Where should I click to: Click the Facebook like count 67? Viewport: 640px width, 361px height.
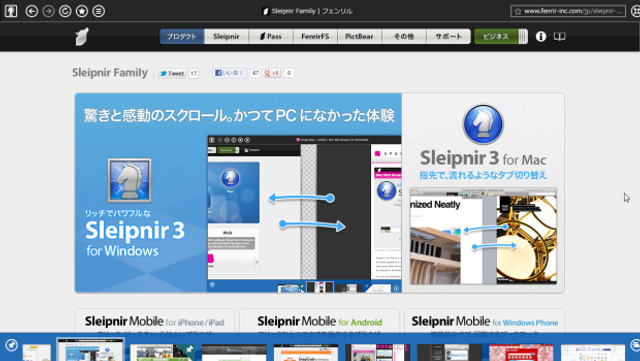click(x=255, y=73)
